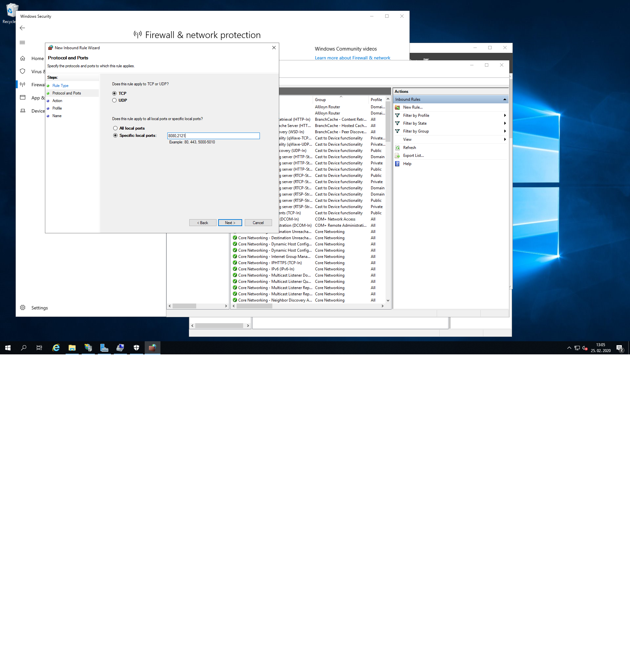Click the App & browser control icon

23,98
